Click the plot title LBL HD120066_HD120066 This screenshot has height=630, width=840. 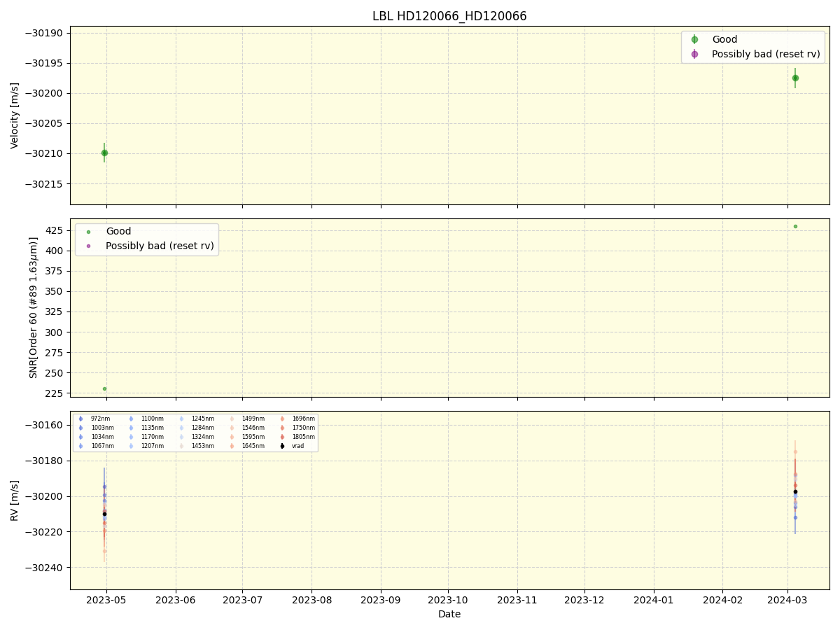click(x=449, y=16)
